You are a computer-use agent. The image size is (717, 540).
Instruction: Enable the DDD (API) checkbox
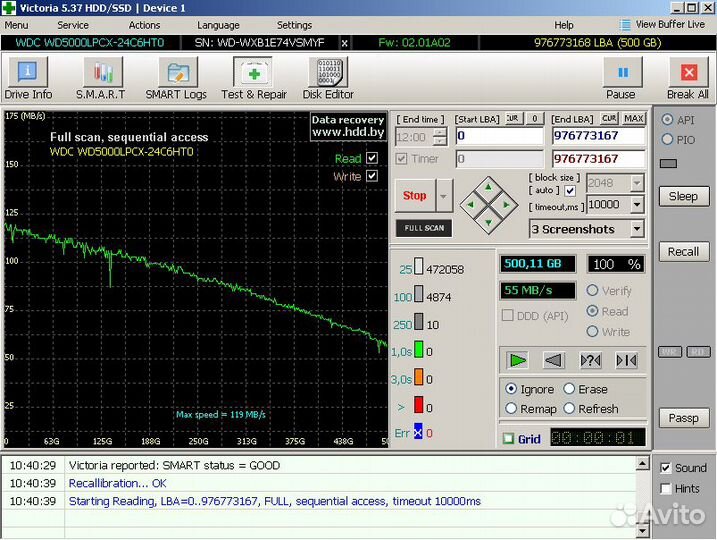pyautogui.click(x=507, y=315)
